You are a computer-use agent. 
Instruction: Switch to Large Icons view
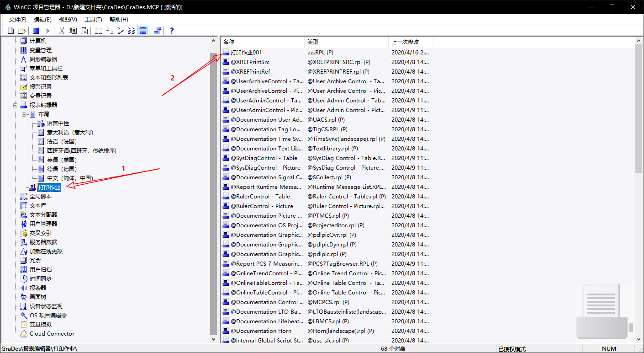tap(99, 31)
